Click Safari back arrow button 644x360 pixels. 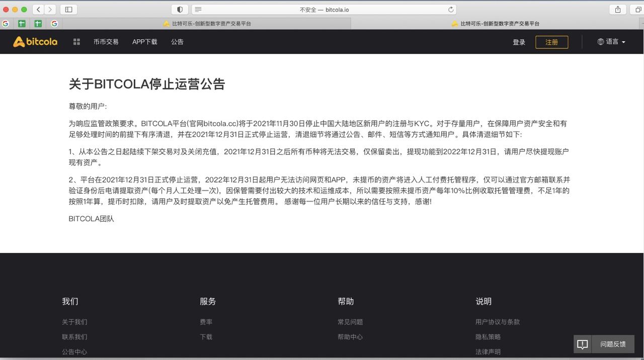(x=39, y=9)
